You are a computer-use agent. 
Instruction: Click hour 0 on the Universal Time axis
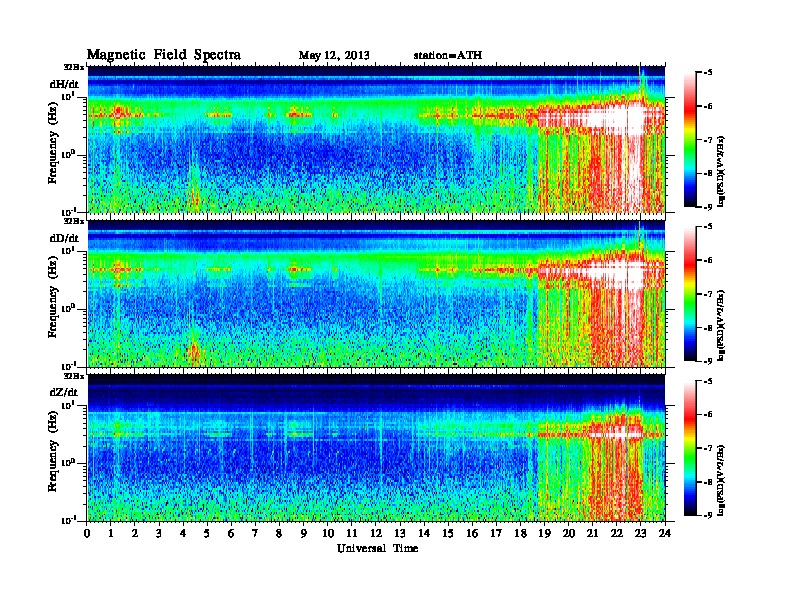point(87,533)
